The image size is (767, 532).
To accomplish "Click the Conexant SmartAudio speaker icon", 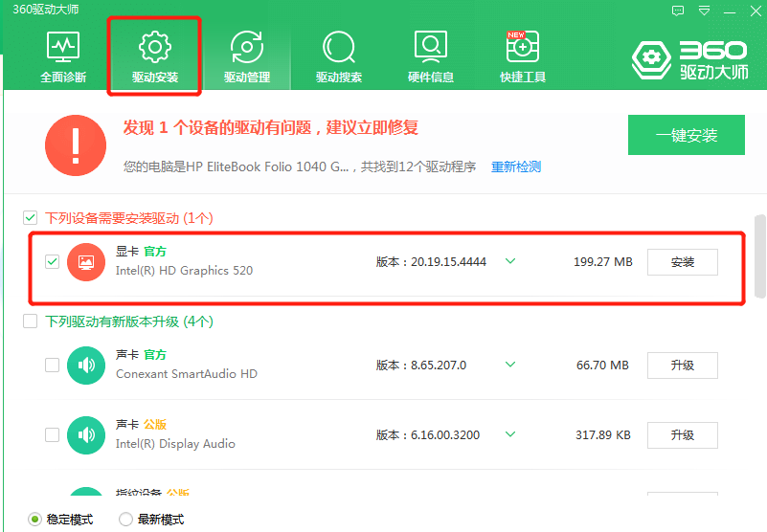I will pyautogui.click(x=86, y=366).
